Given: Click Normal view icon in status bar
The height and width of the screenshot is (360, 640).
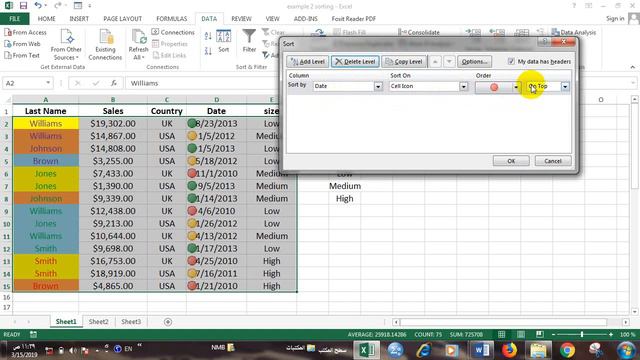Looking at the screenshot, I should (x=502, y=334).
